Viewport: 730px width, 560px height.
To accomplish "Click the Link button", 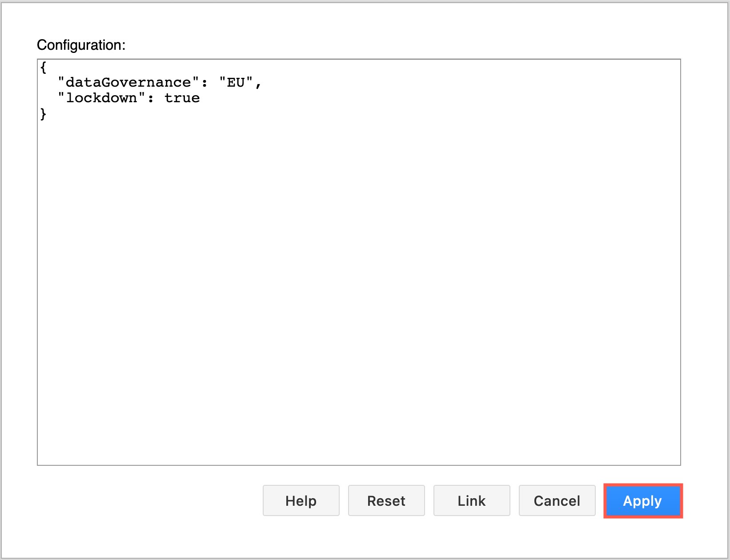I will coord(471,500).
